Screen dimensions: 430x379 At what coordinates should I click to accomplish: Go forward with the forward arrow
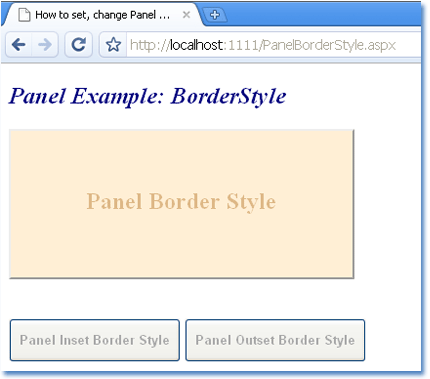[45, 45]
